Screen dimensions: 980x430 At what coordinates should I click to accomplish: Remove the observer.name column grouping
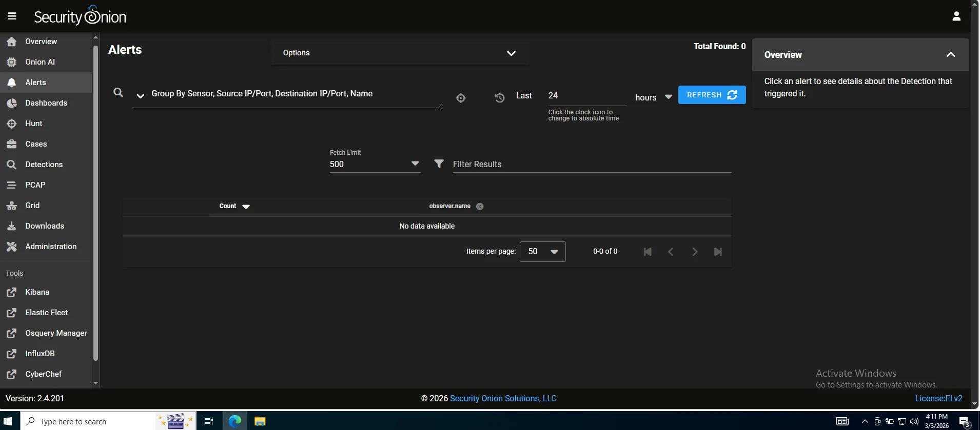coord(480,207)
